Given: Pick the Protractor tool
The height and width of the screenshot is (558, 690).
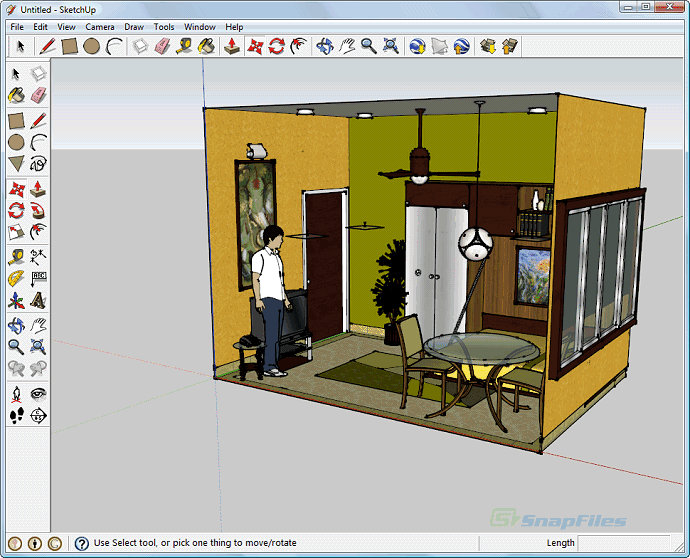Looking at the screenshot, I should pos(16,278).
